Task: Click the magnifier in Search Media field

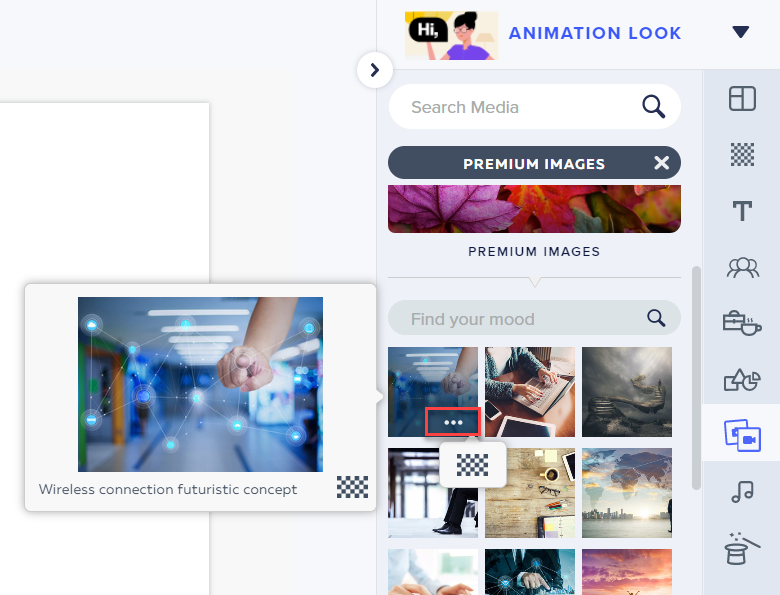Action: click(x=653, y=107)
